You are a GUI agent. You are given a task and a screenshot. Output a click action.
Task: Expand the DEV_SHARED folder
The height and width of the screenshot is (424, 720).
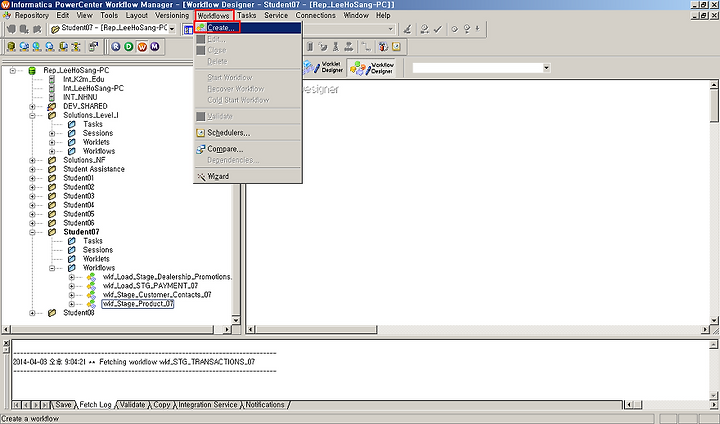[32, 106]
